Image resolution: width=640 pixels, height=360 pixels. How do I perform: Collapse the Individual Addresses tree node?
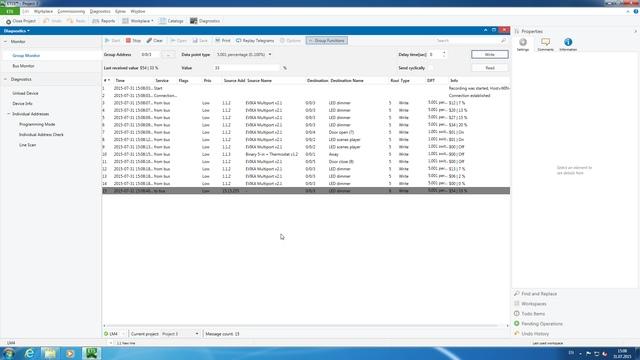click(x=9, y=114)
